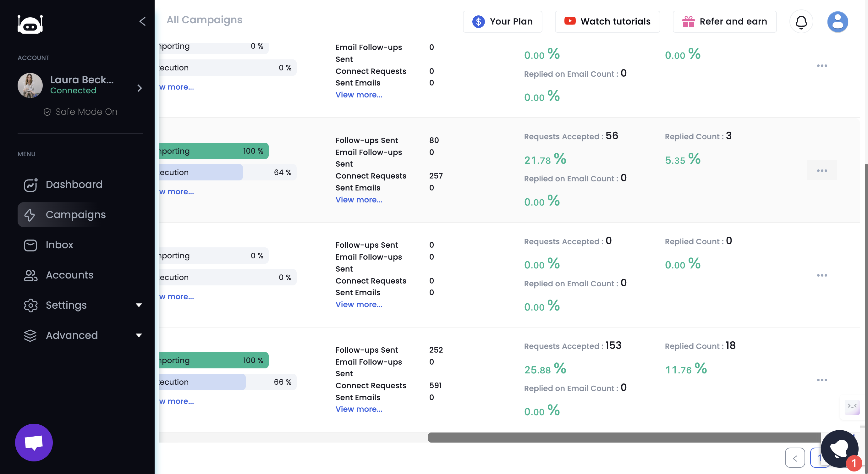868x474 pixels.
Task: Open the Inbox section
Action: pyautogui.click(x=59, y=245)
